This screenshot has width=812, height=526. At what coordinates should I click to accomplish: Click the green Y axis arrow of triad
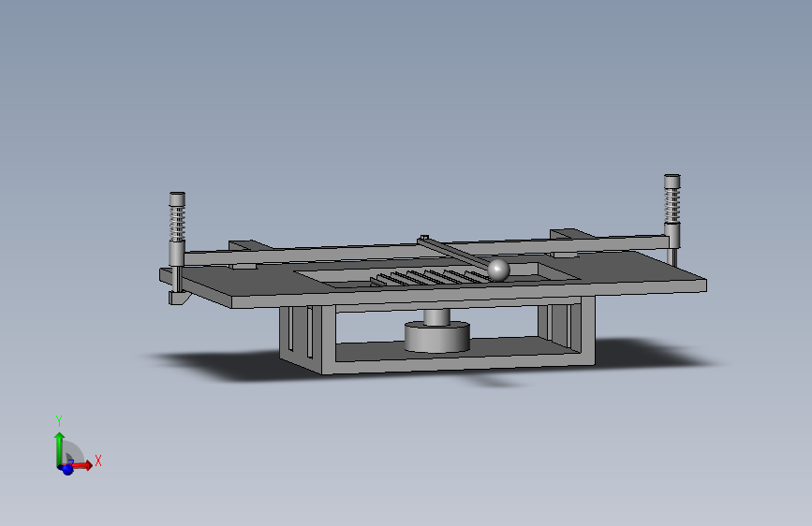click(x=59, y=448)
